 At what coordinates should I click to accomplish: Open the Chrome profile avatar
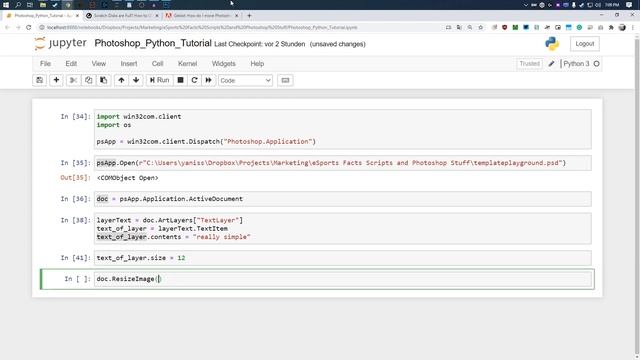(x=622, y=27)
